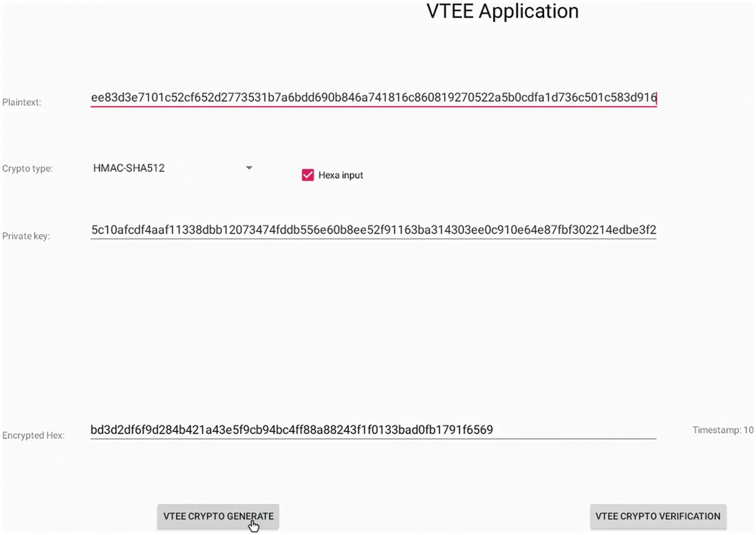The image size is (756, 535).
Task: Focus the Plaintext hex input field
Action: pyautogui.click(x=373, y=98)
